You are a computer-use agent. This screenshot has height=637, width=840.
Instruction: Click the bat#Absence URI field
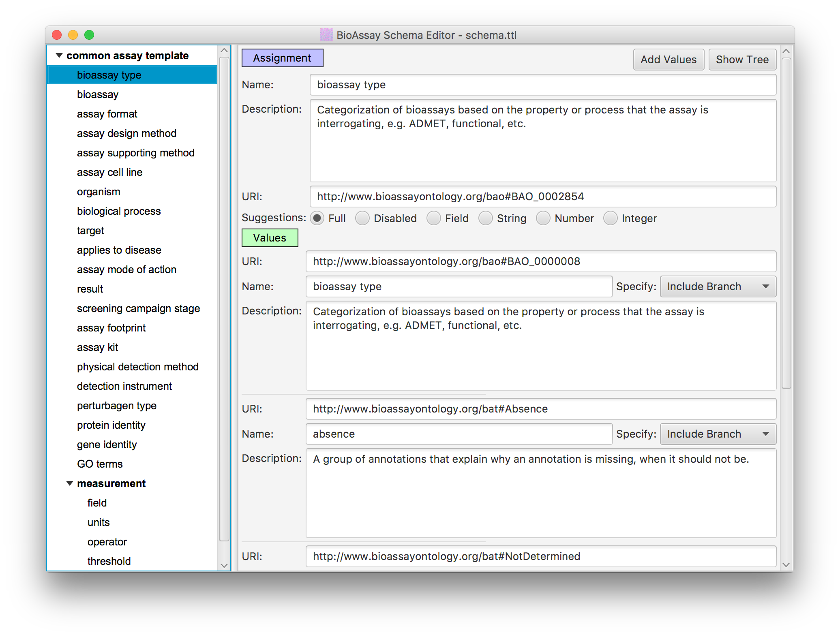(x=541, y=409)
